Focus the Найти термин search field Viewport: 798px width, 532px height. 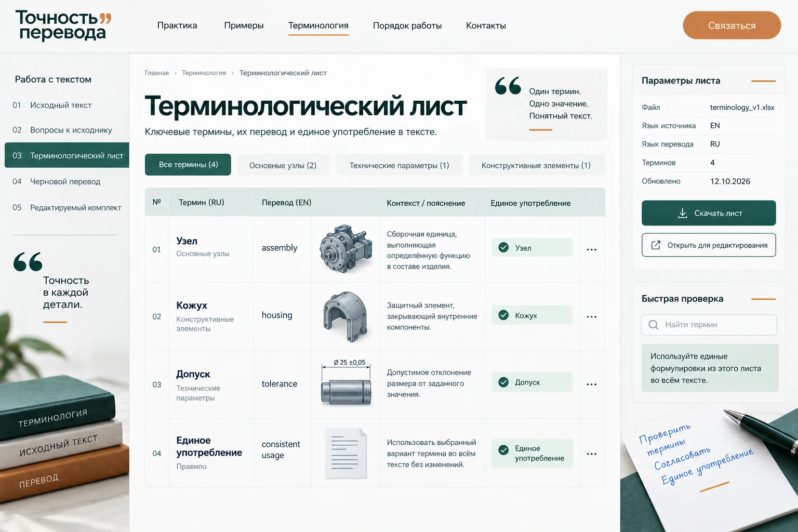[709, 325]
